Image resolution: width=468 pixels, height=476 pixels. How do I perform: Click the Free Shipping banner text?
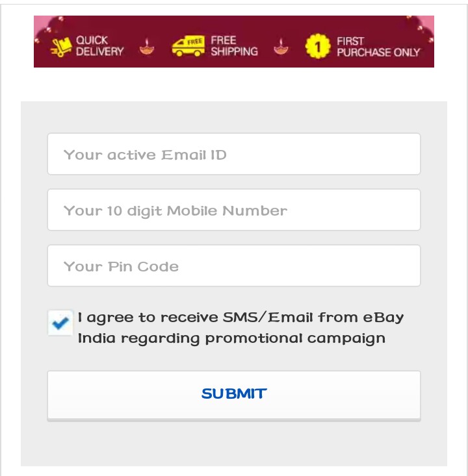point(234,46)
